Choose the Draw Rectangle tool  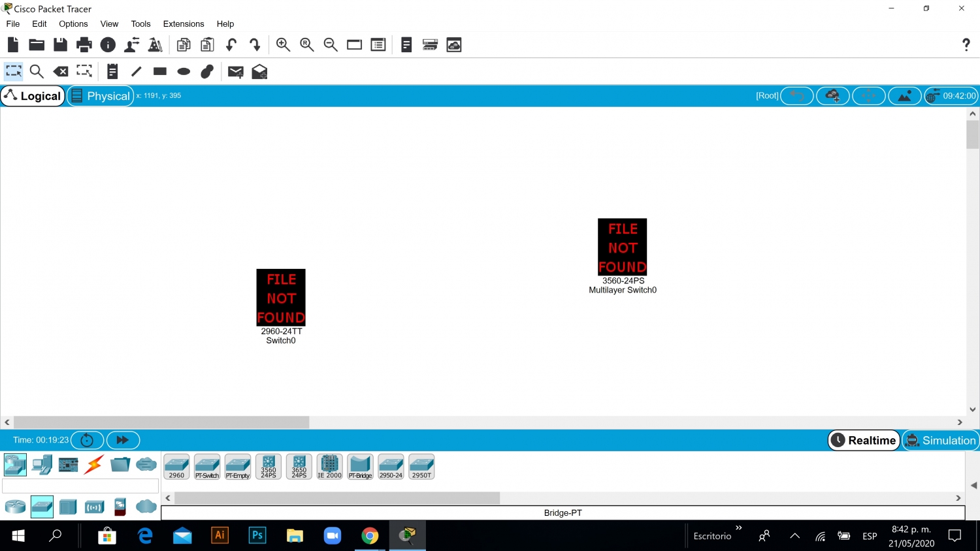(x=160, y=71)
